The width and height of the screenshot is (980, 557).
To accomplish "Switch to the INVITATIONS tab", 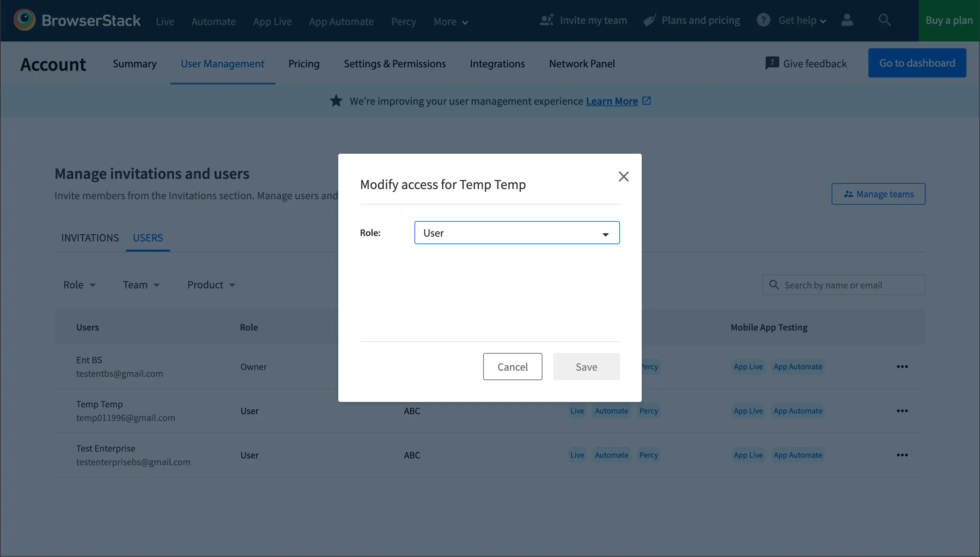I will 90,238.
